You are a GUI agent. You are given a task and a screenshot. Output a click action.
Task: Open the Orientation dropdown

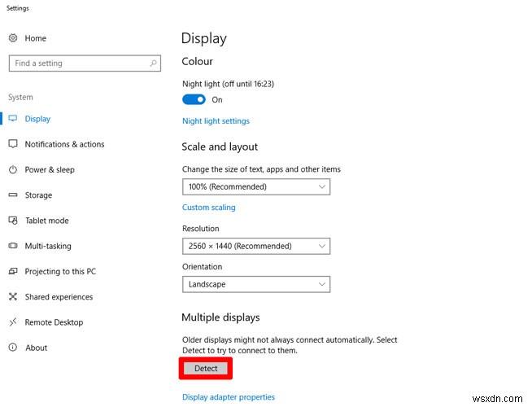[256, 285]
